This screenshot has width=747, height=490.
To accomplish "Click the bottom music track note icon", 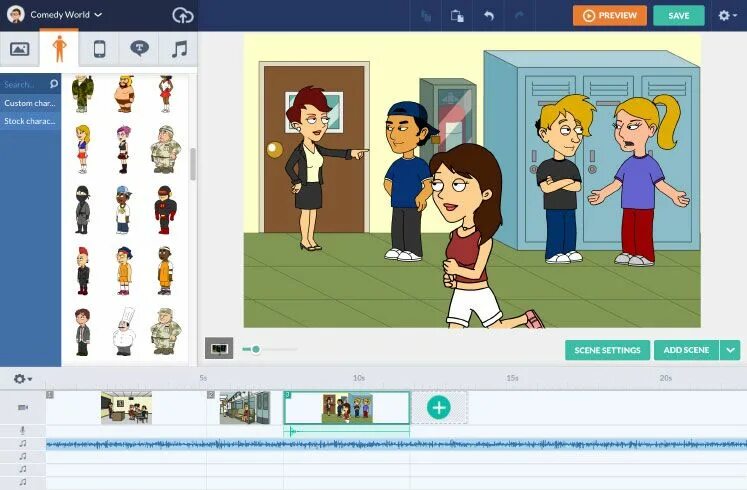I will [23, 482].
